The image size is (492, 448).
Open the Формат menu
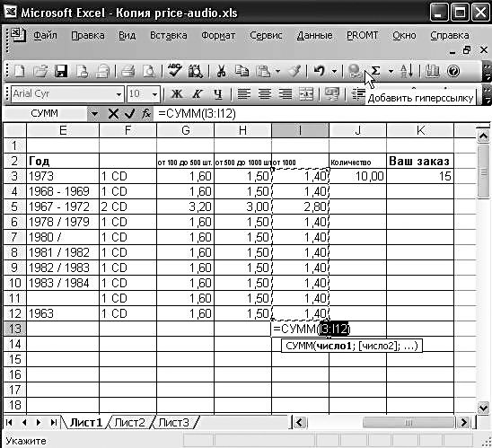[218, 35]
